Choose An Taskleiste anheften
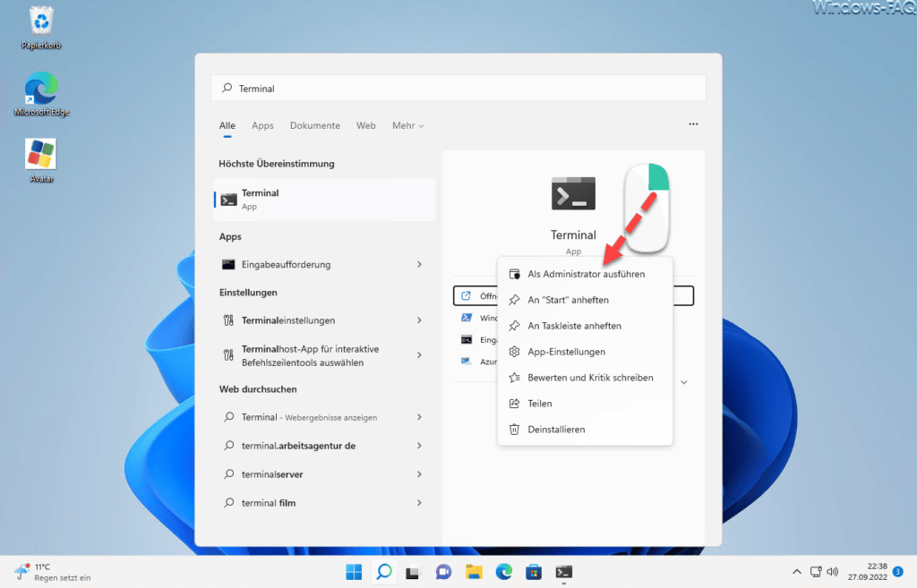 click(585, 326)
